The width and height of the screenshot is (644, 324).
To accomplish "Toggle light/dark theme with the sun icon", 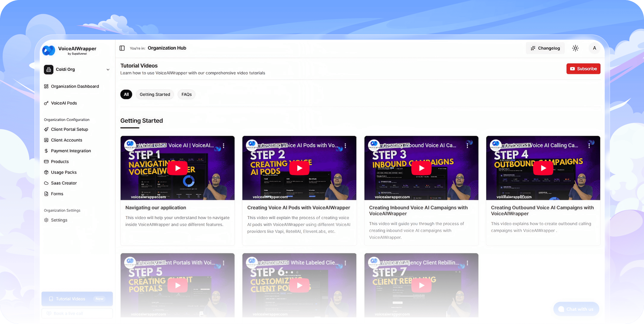I will [575, 48].
